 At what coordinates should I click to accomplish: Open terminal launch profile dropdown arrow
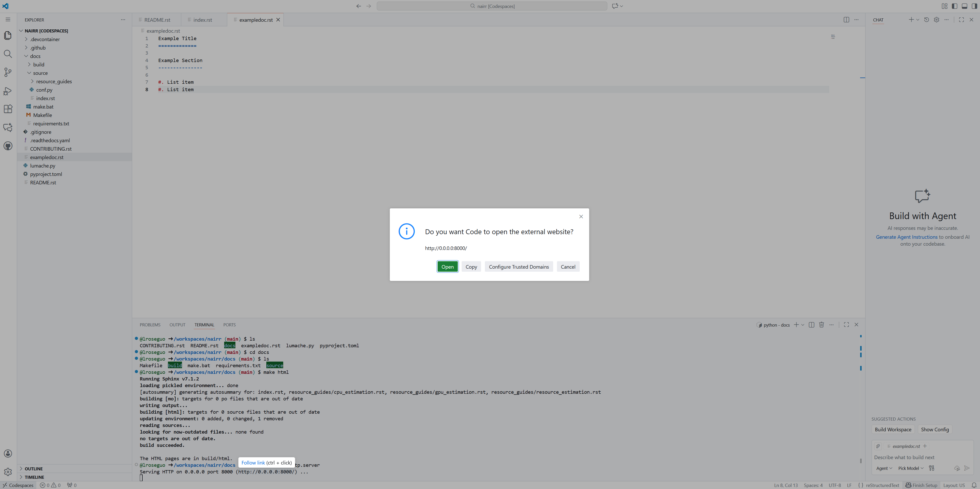pyautogui.click(x=803, y=325)
